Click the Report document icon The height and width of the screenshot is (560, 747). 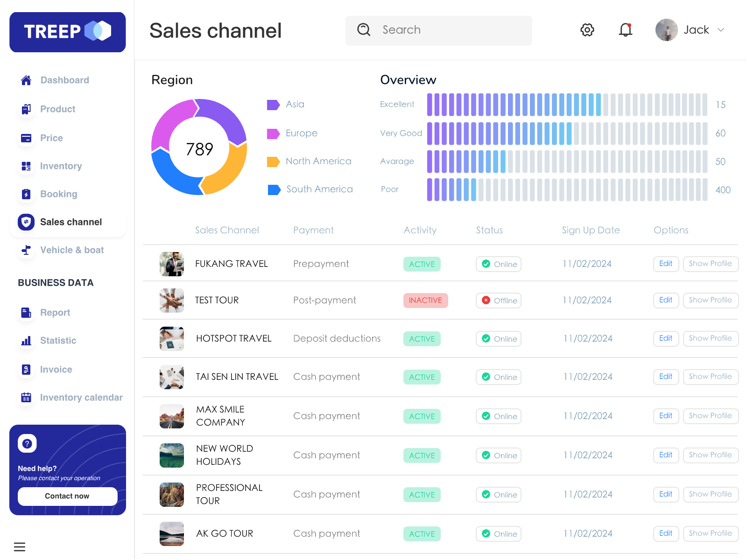[26, 313]
